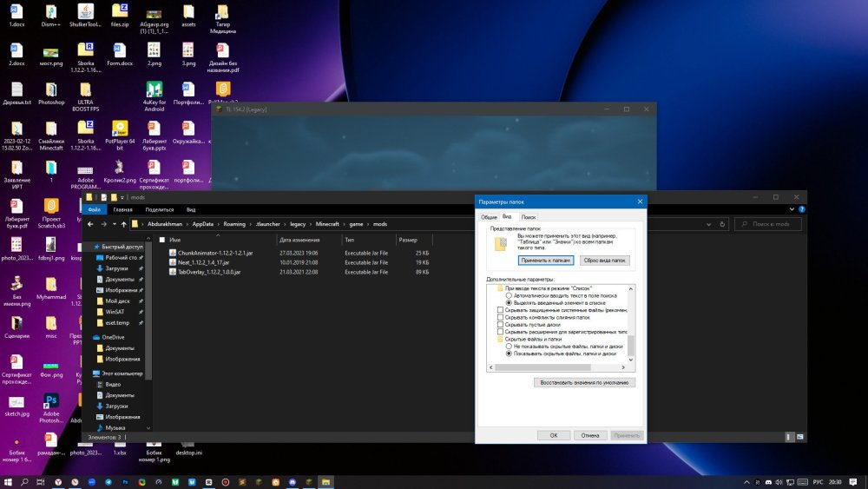Sort files by 'Дата изменения' column
The width and height of the screenshot is (868, 489).
299,240
